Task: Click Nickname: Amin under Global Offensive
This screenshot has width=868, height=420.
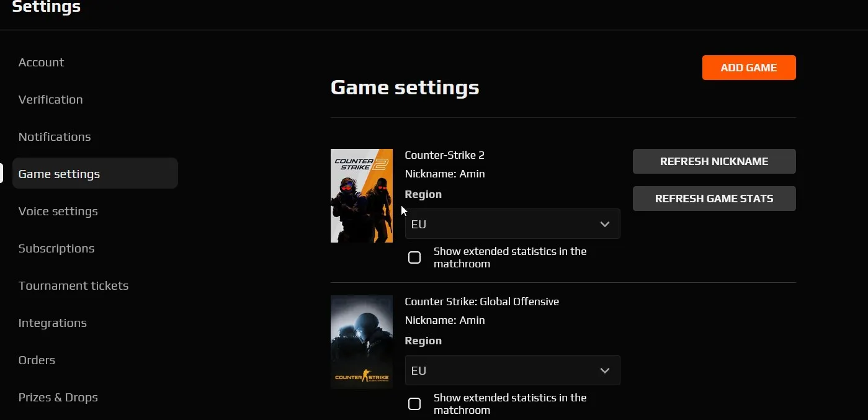Action: [445, 320]
